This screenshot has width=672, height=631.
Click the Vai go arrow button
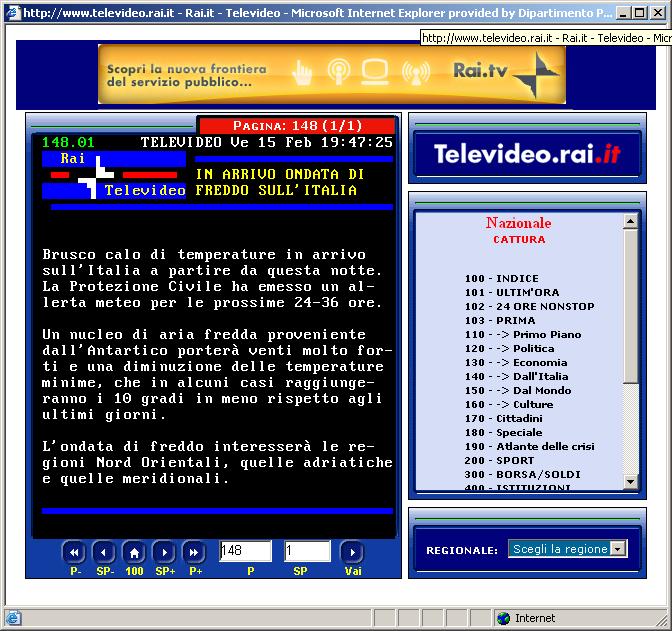point(352,552)
